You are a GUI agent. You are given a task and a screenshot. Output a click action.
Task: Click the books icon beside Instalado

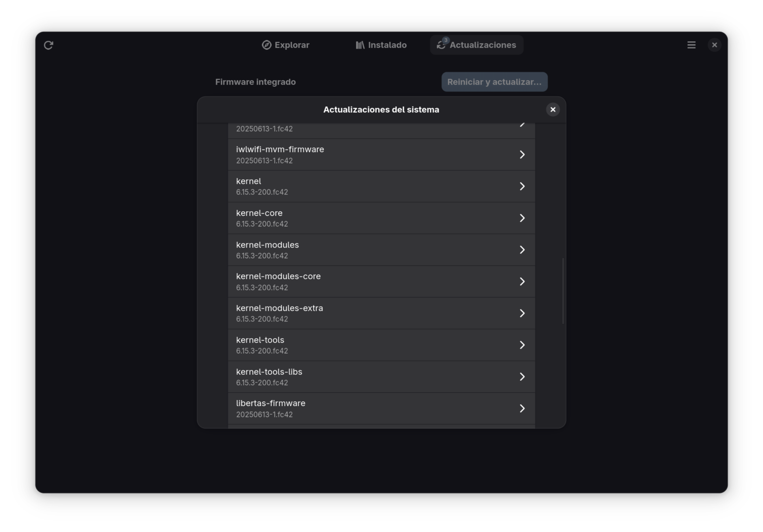pos(360,45)
